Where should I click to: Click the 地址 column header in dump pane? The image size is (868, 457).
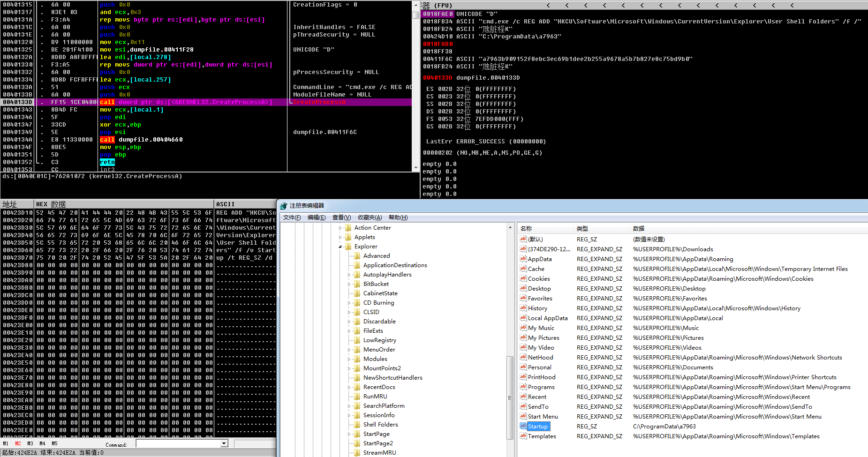coord(17,204)
